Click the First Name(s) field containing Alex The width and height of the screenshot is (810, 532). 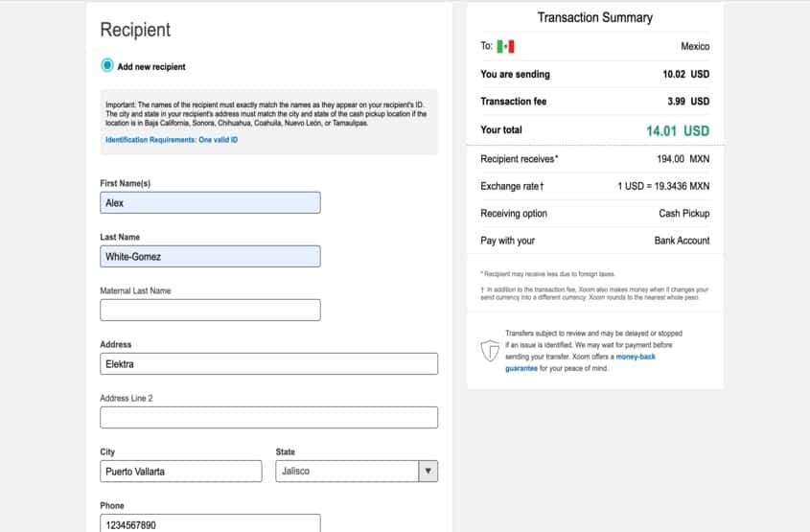(210, 203)
